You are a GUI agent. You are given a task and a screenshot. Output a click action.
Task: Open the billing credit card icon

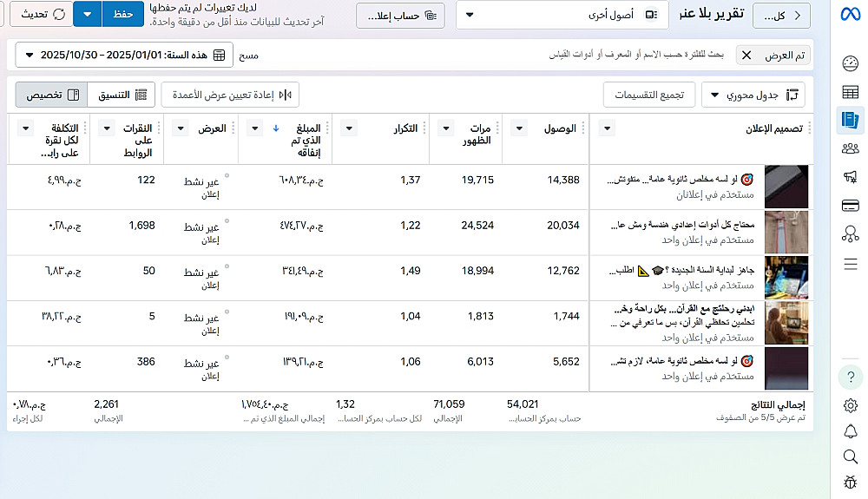click(851, 206)
